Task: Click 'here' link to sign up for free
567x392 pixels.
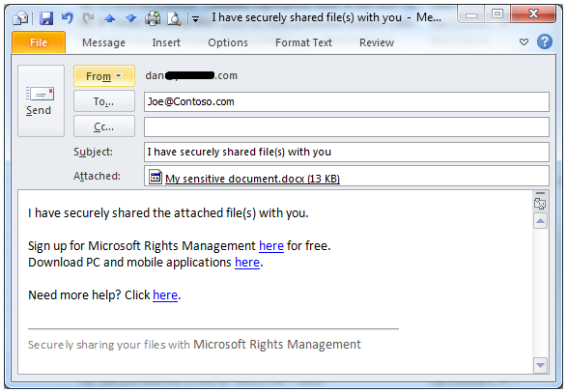Action: click(x=271, y=245)
